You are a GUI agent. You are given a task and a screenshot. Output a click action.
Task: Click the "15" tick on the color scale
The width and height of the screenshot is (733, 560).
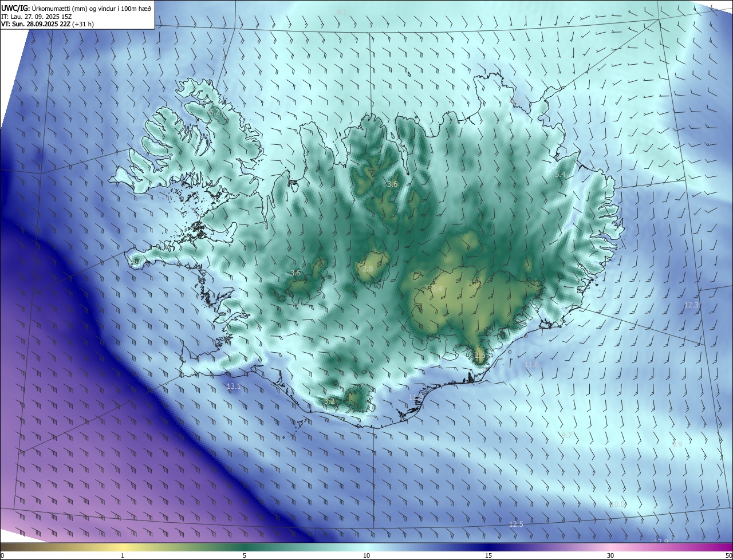(488, 555)
